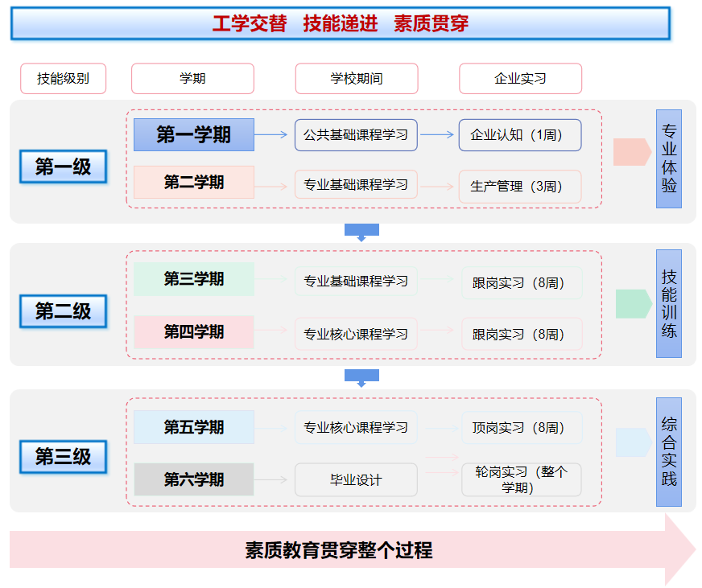Click the blue down arrow below the 第一级 section

pyautogui.click(x=361, y=232)
